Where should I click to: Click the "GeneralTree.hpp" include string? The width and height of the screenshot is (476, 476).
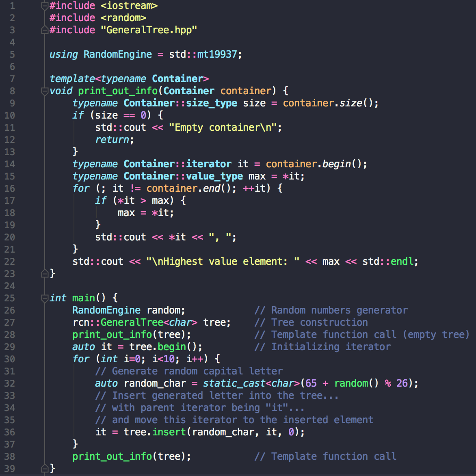coord(149,30)
